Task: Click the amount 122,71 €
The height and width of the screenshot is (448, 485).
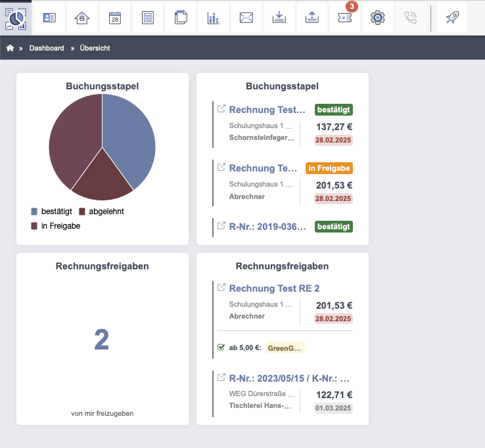Action: tap(334, 395)
